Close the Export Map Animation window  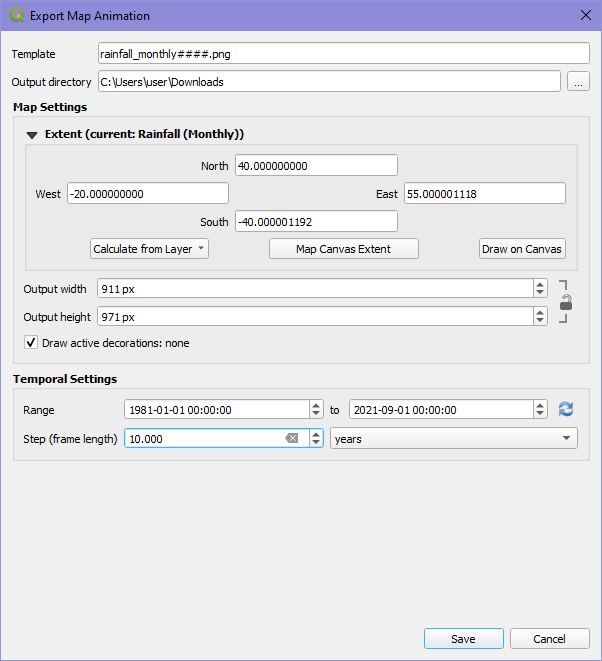pos(586,16)
